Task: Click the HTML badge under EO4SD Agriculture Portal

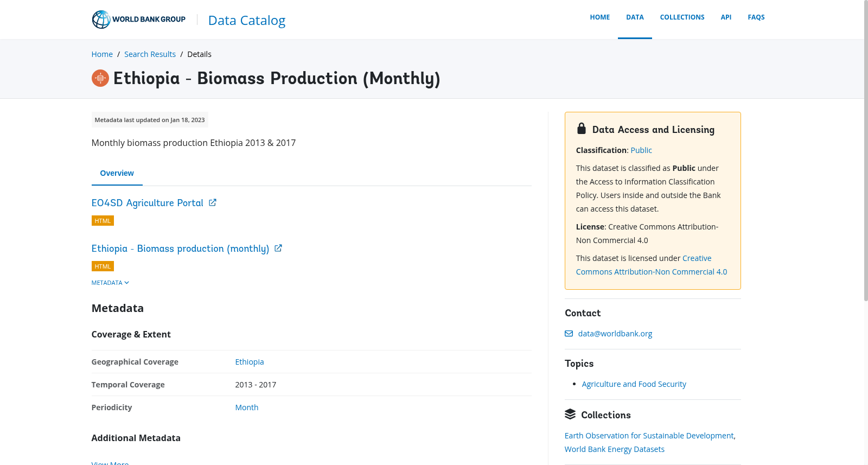Action: [x=103, y=221]
